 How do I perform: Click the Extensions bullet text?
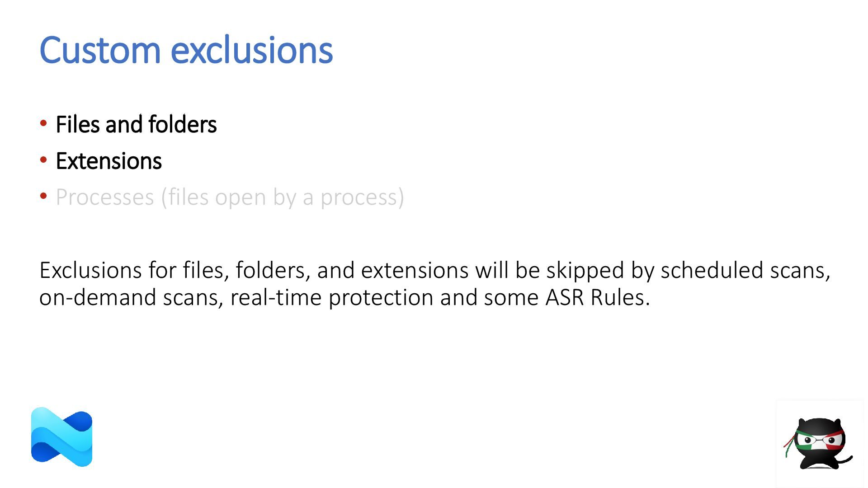click(x=108, y=161)
